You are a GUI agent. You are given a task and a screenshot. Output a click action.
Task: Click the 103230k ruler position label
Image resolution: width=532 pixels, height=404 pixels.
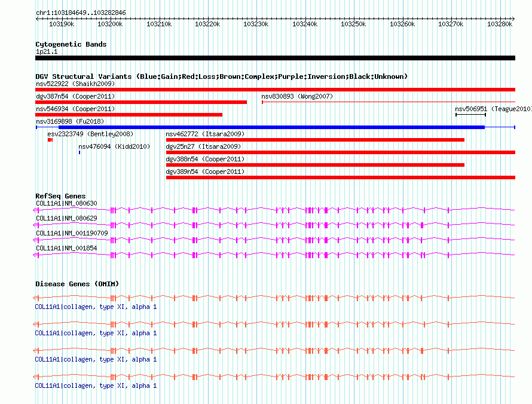click(256, 24)
